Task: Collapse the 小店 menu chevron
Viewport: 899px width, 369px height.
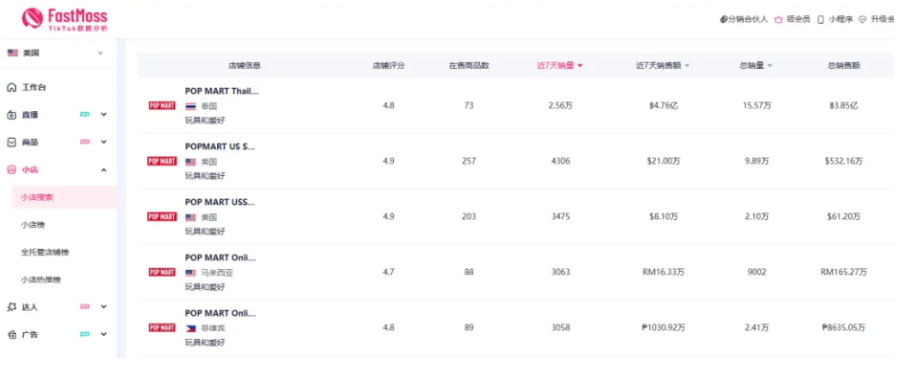Action: coord(104,170)
